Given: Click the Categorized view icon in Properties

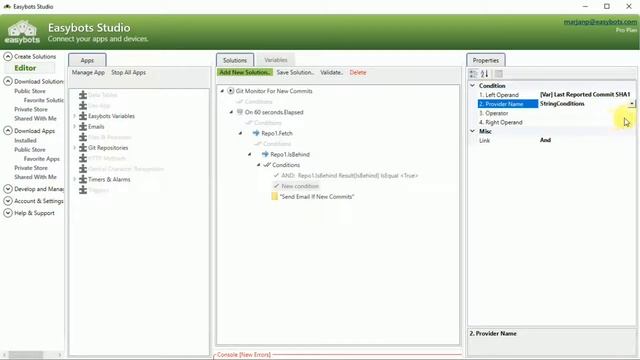Looking at the screenshot, I should [473, 74].
